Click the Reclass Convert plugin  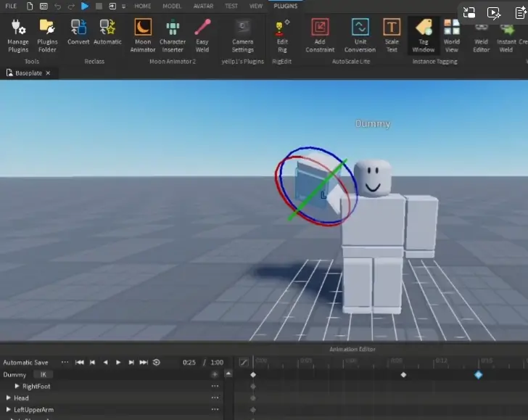coord(78,33)
